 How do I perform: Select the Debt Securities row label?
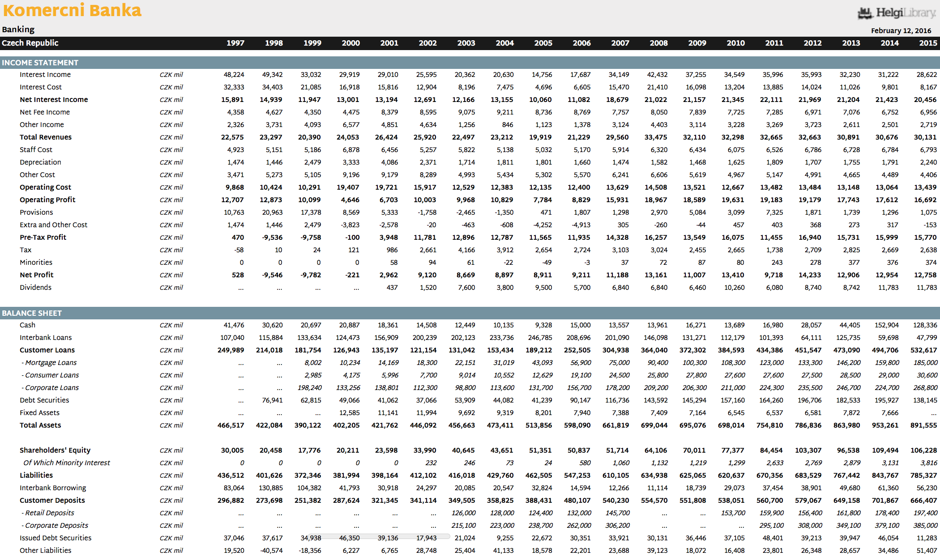tap(44, 400)
